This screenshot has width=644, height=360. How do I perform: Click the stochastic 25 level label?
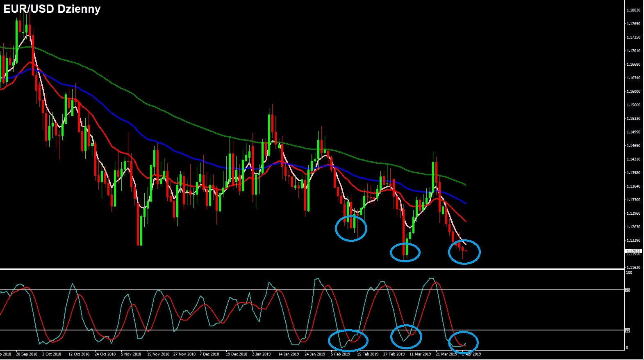(627, 330)
